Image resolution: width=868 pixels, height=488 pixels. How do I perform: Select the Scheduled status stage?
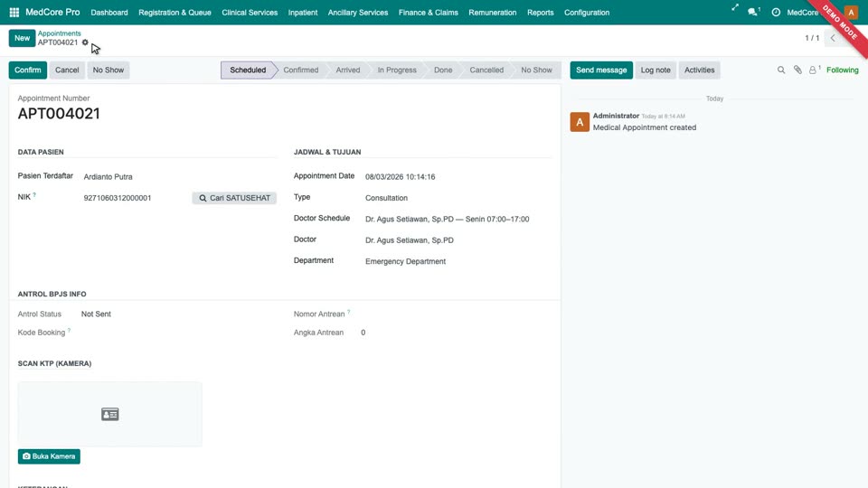[x=248, y=70]
